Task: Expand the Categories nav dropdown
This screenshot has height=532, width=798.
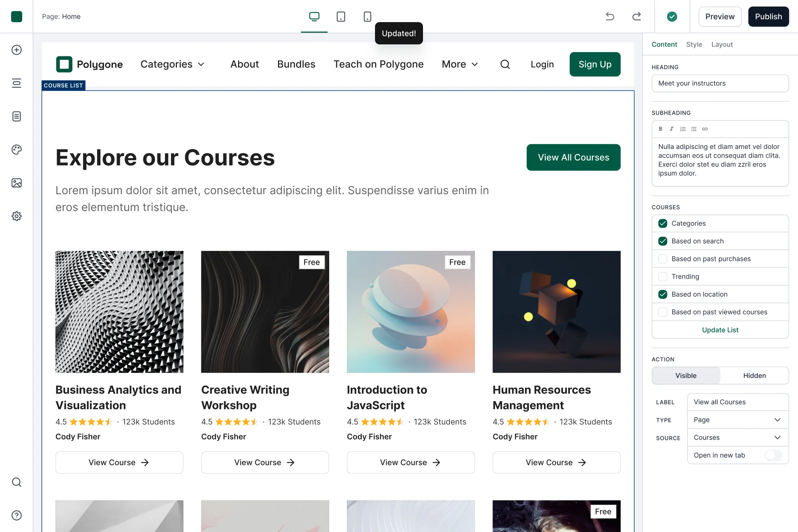Action: click(173, 64)
